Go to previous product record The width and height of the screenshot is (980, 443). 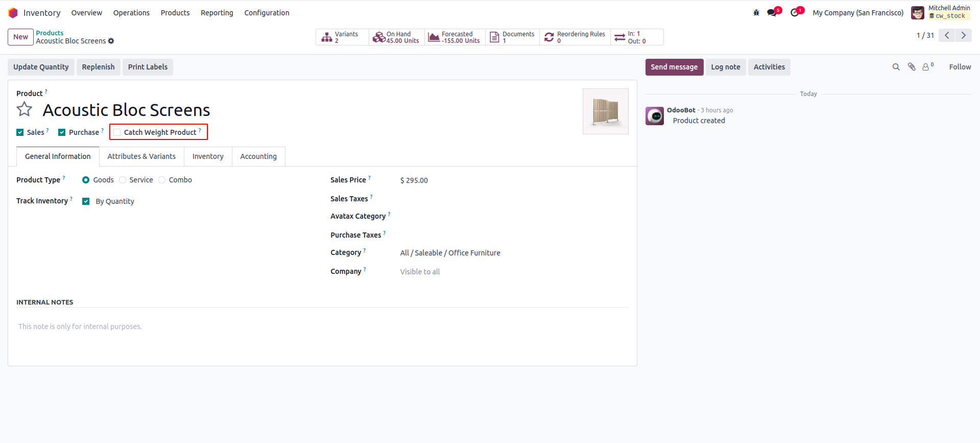point(947,35)
